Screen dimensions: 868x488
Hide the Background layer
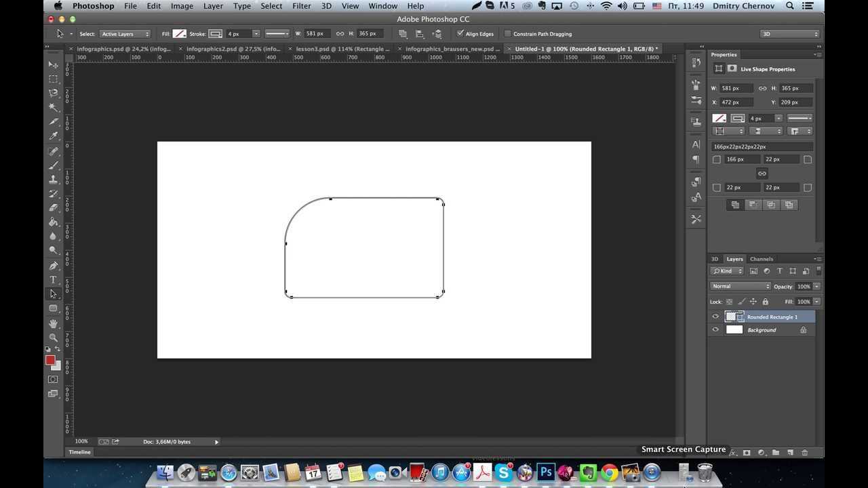(x=715, y=330)
